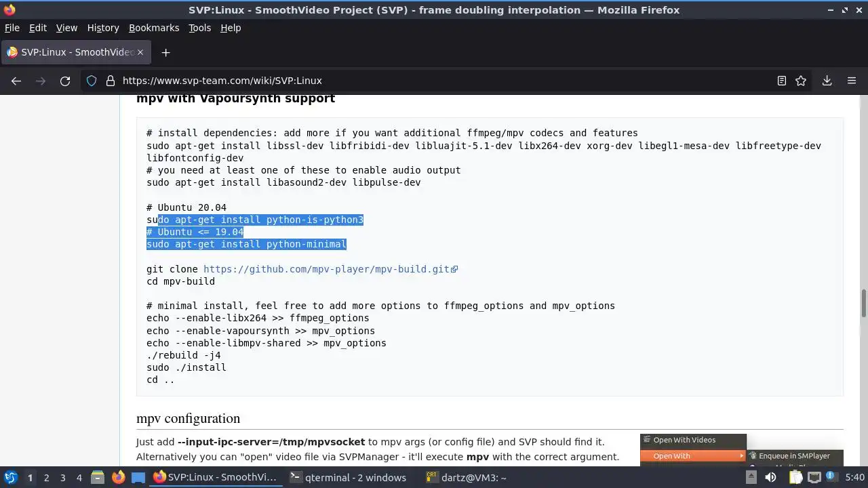Choose Enqueue in SMPlayer option
This screenshot has width=868, height=488.
[795, 456]
